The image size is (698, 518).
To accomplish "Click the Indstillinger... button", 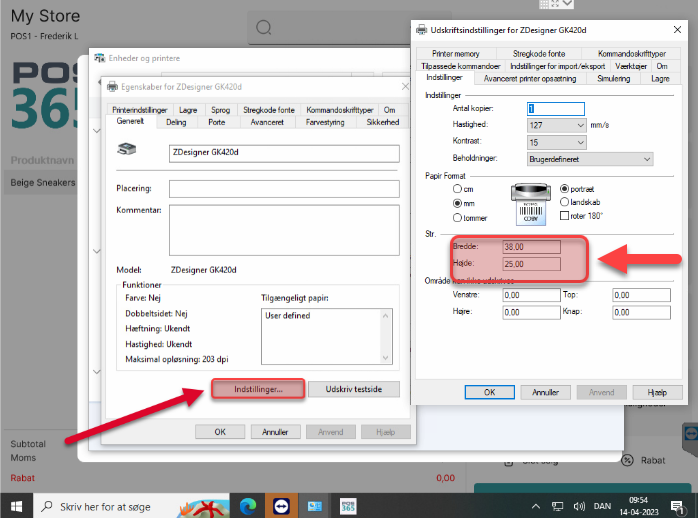I will pyautogui.click(x=258, y=389).
